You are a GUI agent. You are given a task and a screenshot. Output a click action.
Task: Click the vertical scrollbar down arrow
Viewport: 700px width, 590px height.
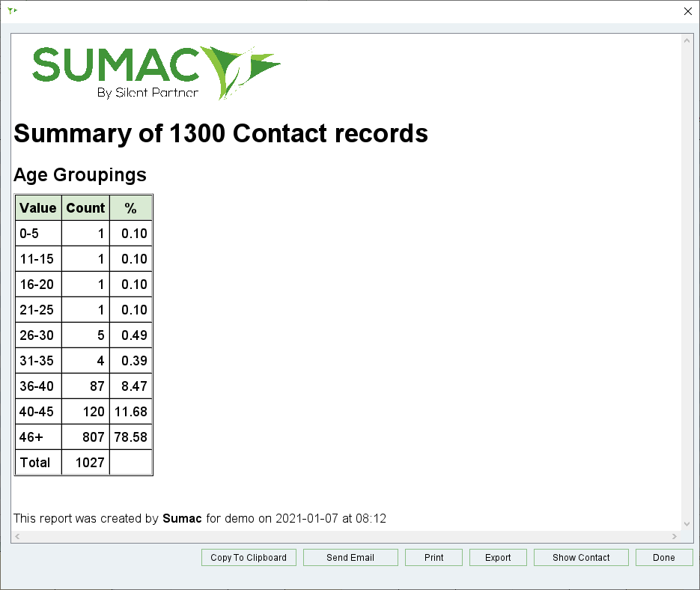(x=687, y=524)
